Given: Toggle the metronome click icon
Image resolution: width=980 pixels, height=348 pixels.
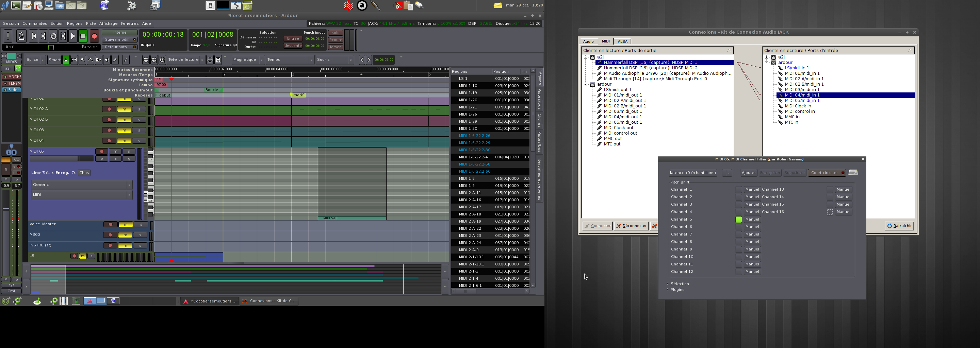Looking at the screenshot, I should point(21,36).
